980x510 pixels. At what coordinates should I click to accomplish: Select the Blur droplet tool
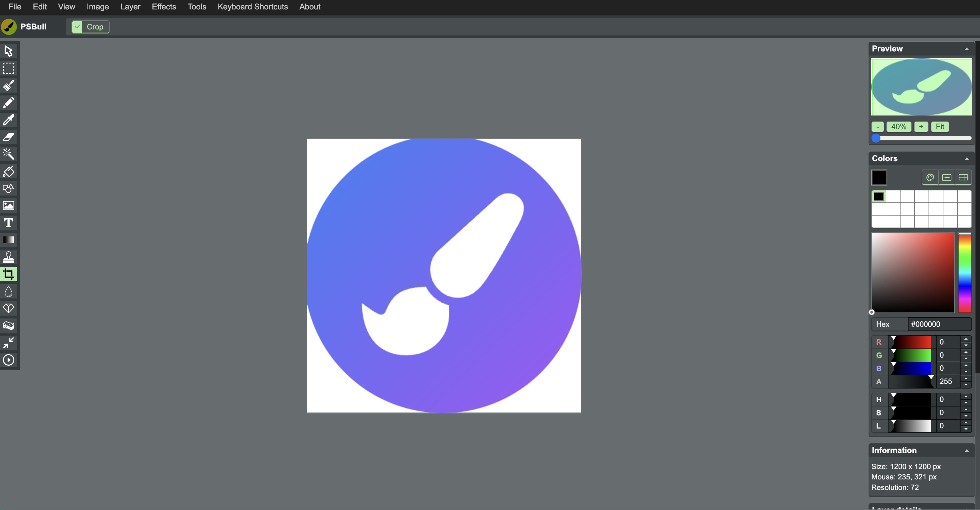tap(8, 291)
